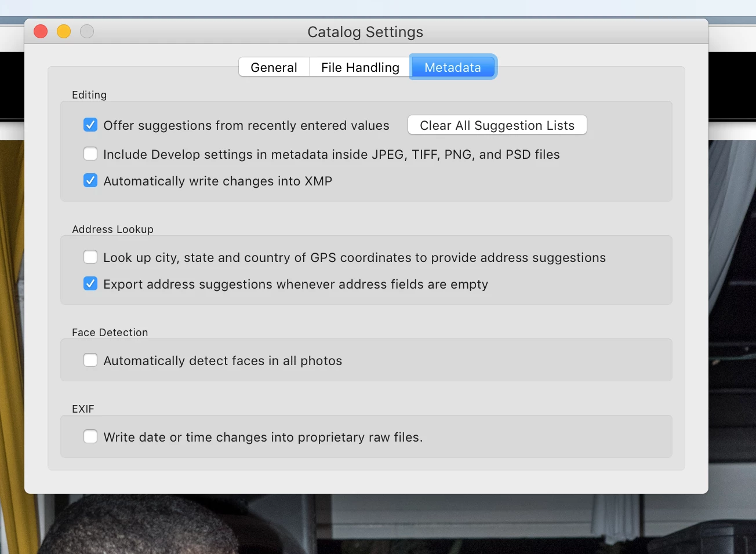Uncheck Offer suggestions from recently entered values
The image size is (756, 554).
pyautogui.click(x=90, y=125)
